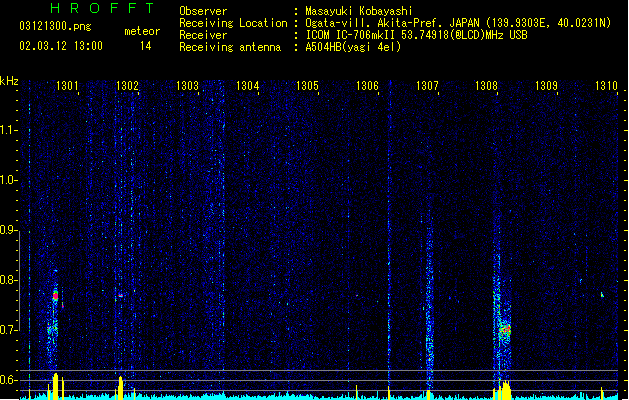Click the Receiver label

click(203, 35)
